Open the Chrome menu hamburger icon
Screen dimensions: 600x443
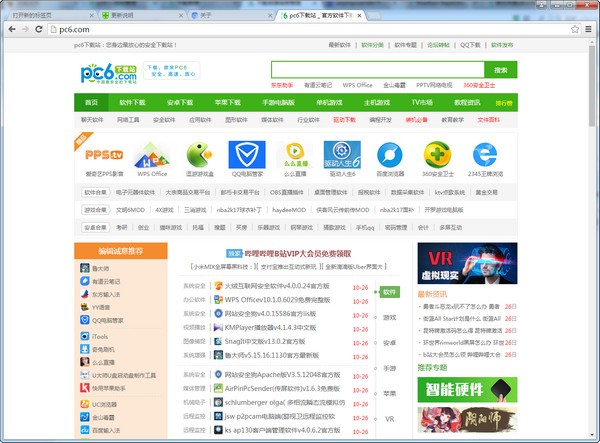[589, 29]
